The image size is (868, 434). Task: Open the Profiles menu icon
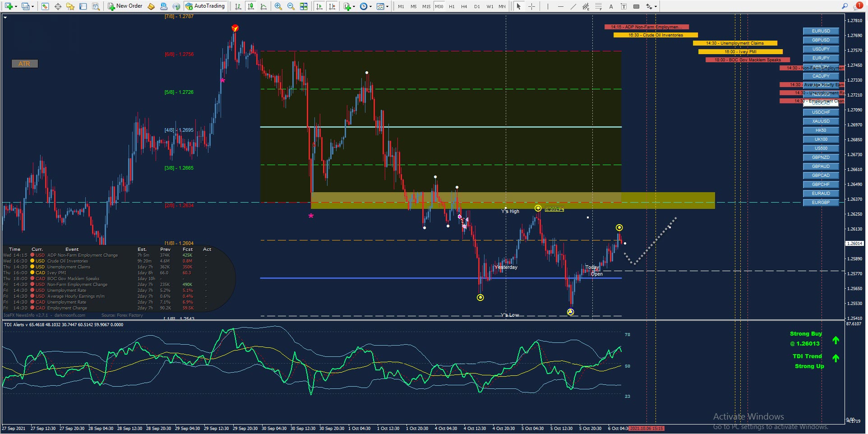coord(26,6)
